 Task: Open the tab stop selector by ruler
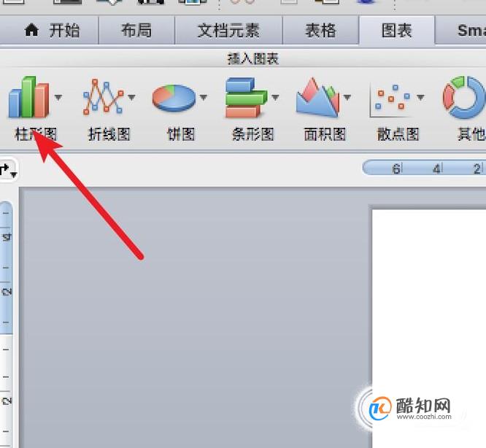7,170
